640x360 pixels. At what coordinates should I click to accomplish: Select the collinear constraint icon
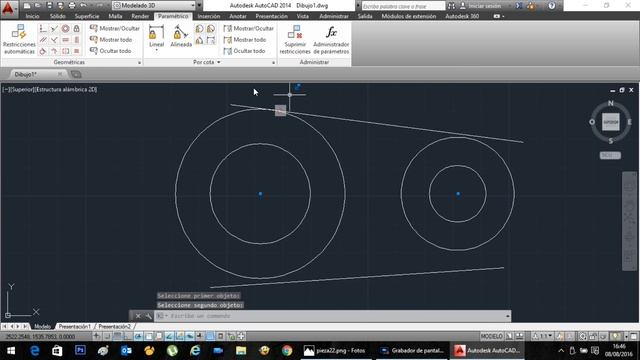54,29
